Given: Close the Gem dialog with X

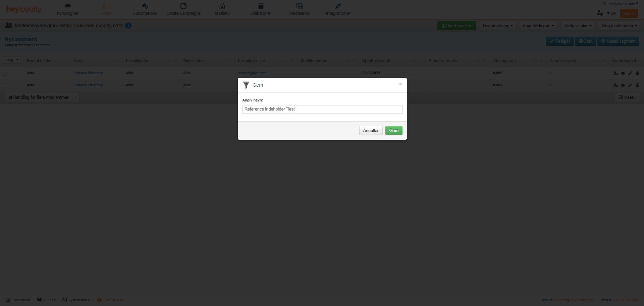Looking at the screenshot, I should [x=400, y=84].
